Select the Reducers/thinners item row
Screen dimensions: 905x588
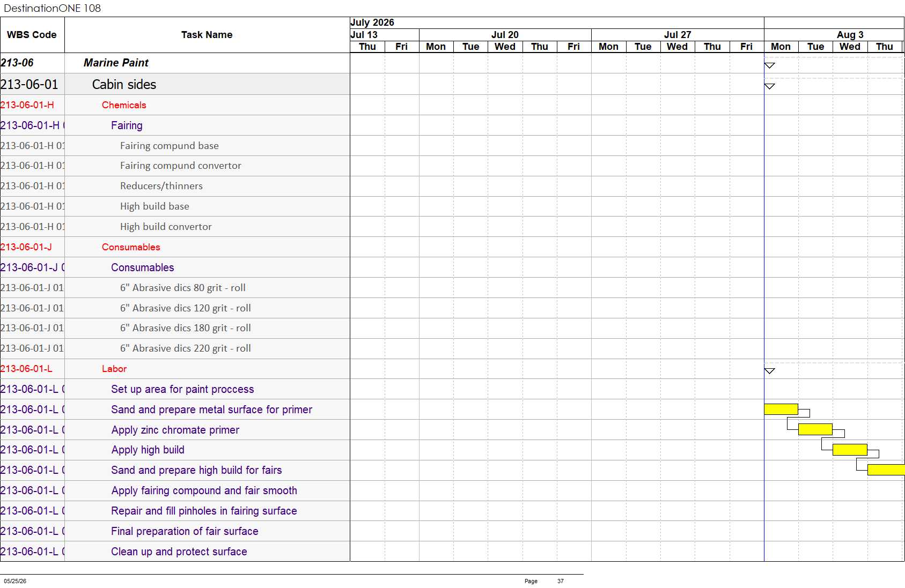[x=175, y=186]
